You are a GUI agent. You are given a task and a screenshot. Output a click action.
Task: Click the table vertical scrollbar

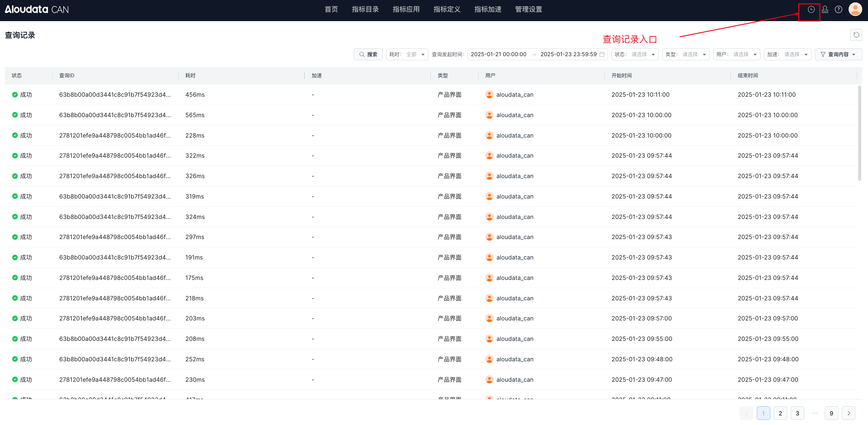coord(859,133)
